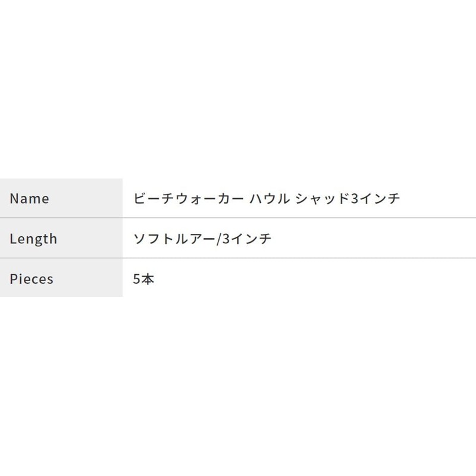The height and width of the screenshot is (476, 476).
Task: Click the divider line below the Name row
Action: [238, 218]
